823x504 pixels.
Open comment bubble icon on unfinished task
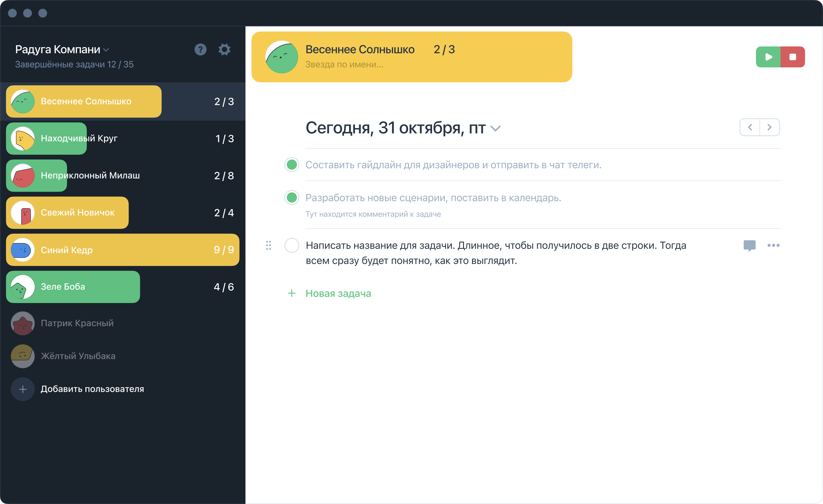tap(750, 245)
